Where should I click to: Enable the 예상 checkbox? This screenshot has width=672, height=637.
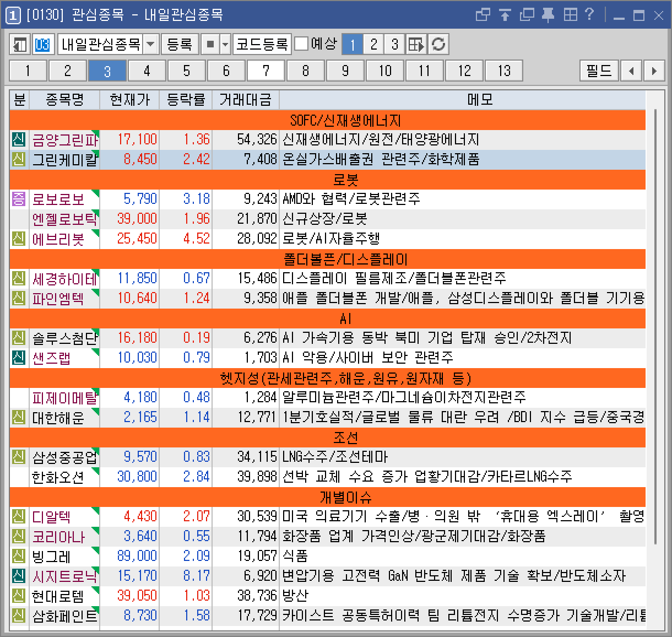(301, 44)
